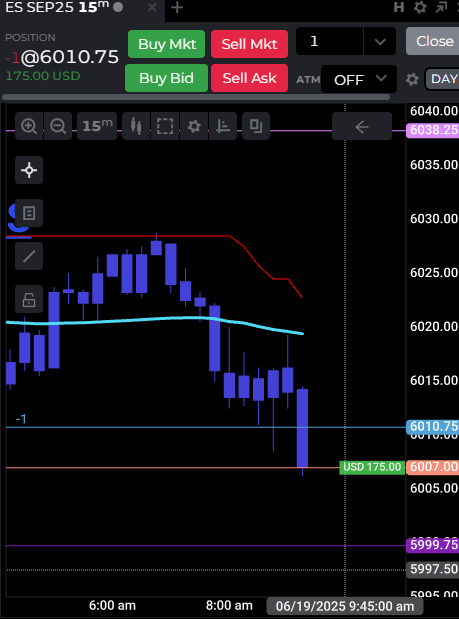Click the quantity input field showing 1

[330, 41]
